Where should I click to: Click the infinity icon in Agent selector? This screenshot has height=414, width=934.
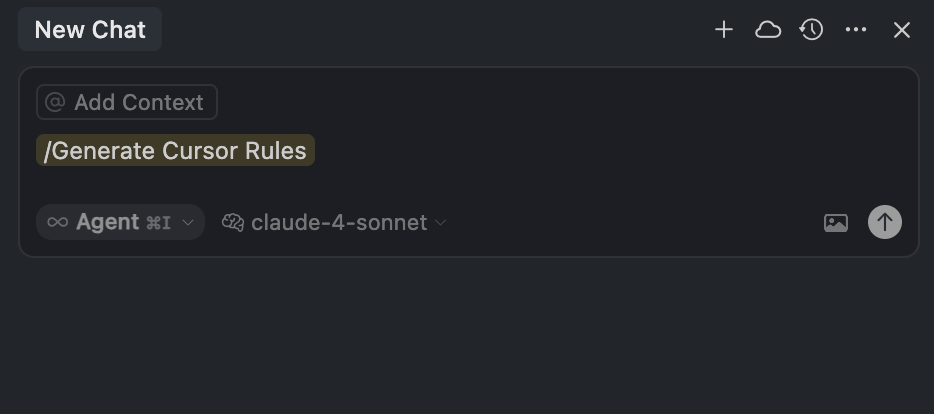click(x=58, y=222)
